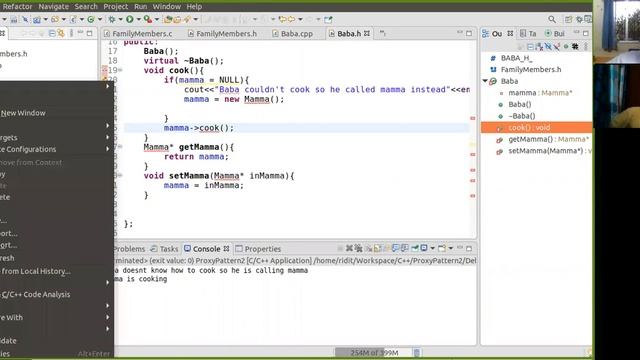Click Remove All Terminated Launches icon
The image size is (640, 360).
tap(358, 248)
